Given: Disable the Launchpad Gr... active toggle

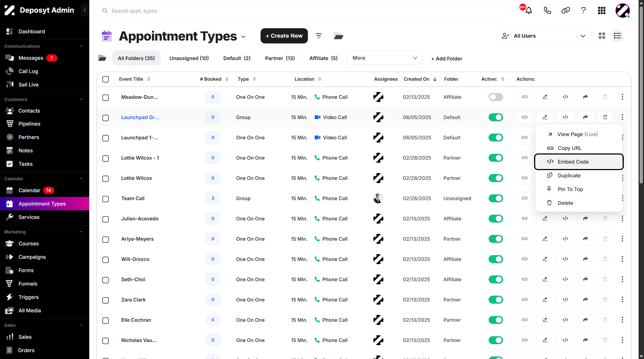Looking at the screenshot, I should point(496,117).
